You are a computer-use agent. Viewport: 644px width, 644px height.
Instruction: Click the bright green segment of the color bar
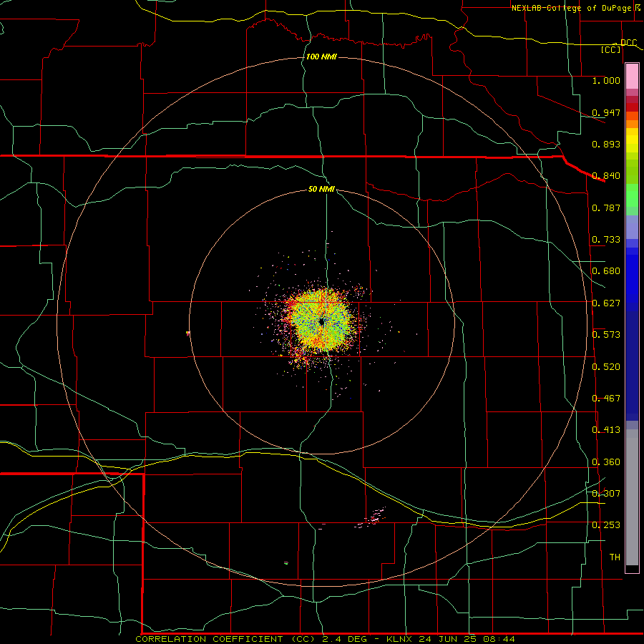(x=632, y=195)
